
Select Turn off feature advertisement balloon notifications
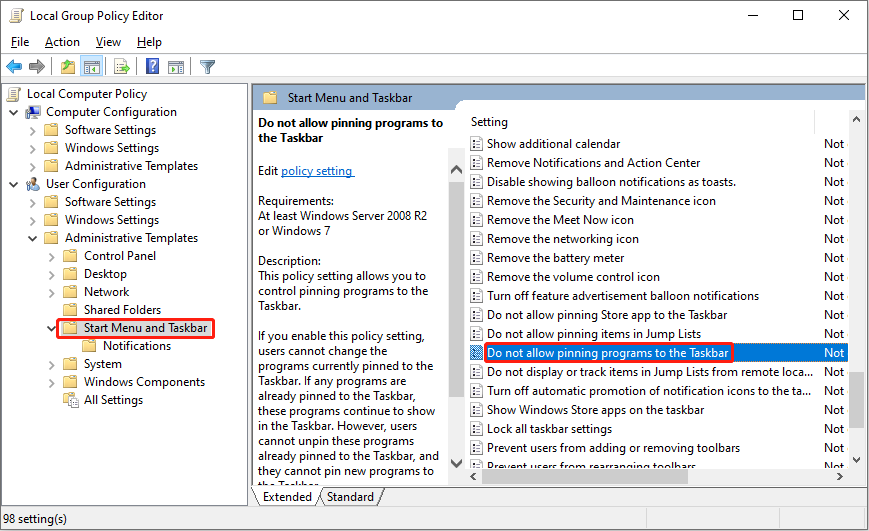(623, 296)
